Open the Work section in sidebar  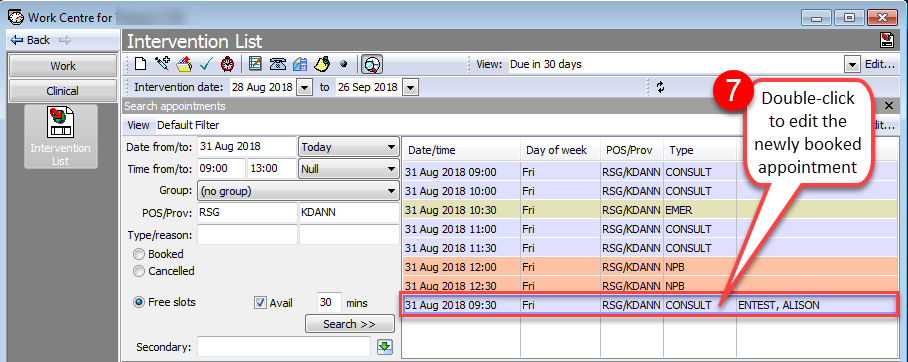(x=63, y=66)
